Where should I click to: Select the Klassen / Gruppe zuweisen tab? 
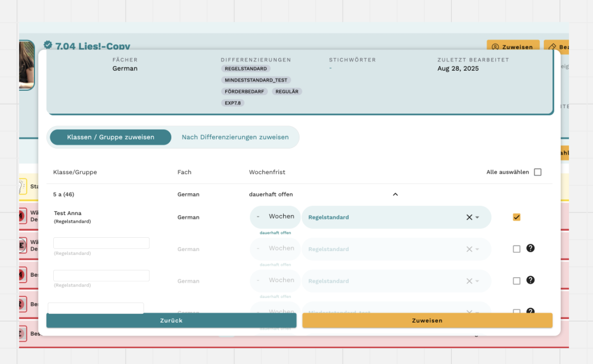tap(111, 137)
